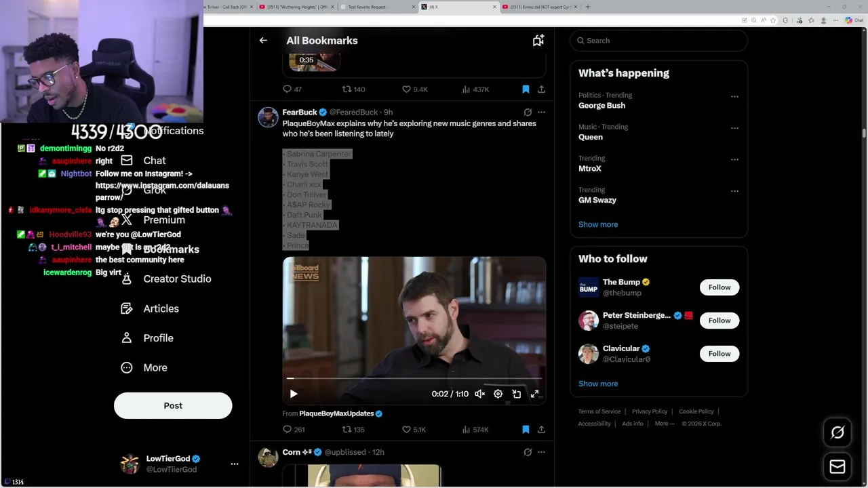Open video settings gear
Viewport: 868px width, 488px height.
tap(498, 394)
